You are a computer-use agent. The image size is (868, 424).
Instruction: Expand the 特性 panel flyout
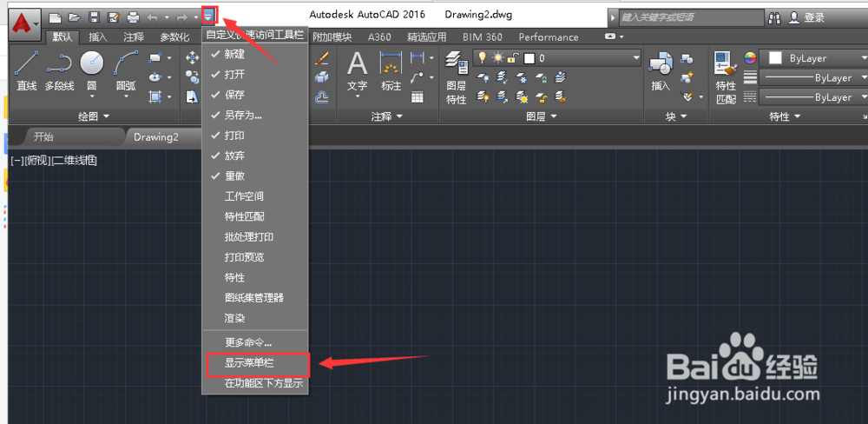786,116
